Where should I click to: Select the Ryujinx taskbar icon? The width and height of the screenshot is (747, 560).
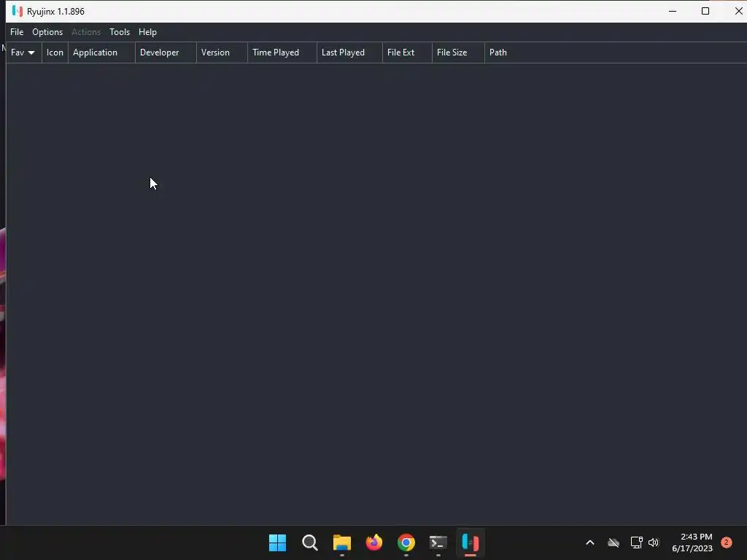[x=471, y=542]
